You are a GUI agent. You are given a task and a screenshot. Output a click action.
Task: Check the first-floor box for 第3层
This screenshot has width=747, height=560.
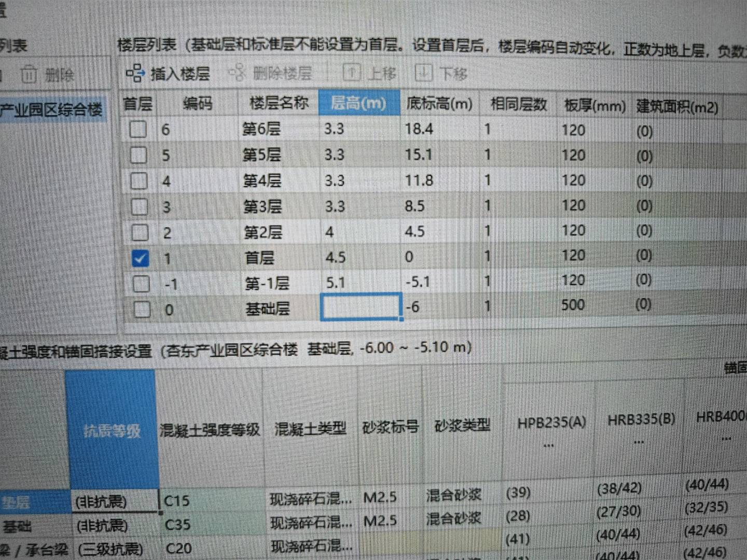click(139, 207)
